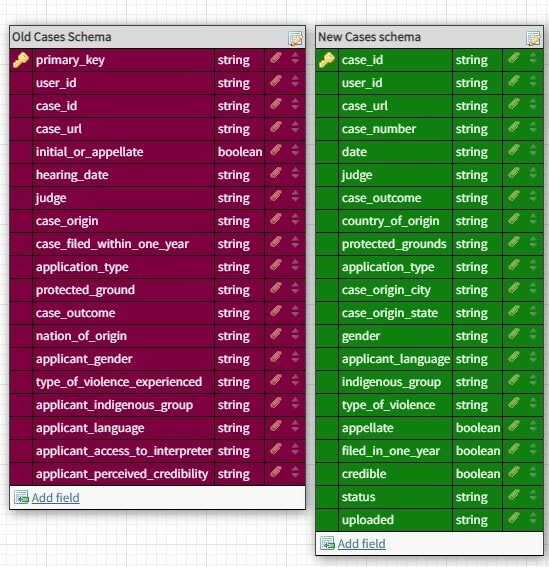Reorder applicant_indigenous_group field
The width and height of the screenshot is (549, 567).
tap(295, 403)
